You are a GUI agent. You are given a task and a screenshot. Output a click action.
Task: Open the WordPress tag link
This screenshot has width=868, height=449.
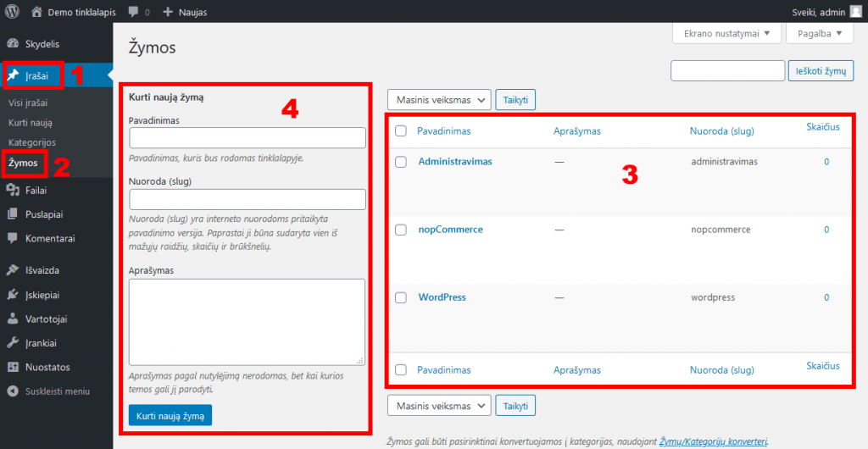click(442, 297)
